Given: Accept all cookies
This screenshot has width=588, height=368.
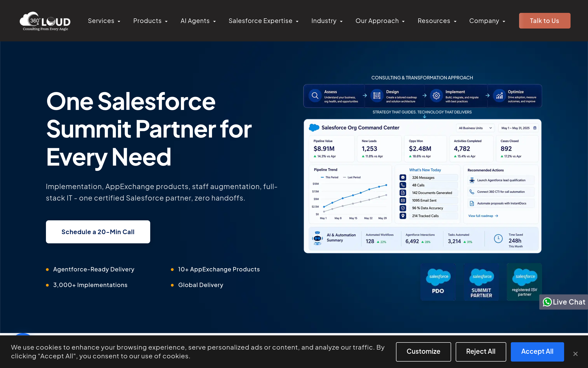Looking at the screenshot, I should click(537, 352).
